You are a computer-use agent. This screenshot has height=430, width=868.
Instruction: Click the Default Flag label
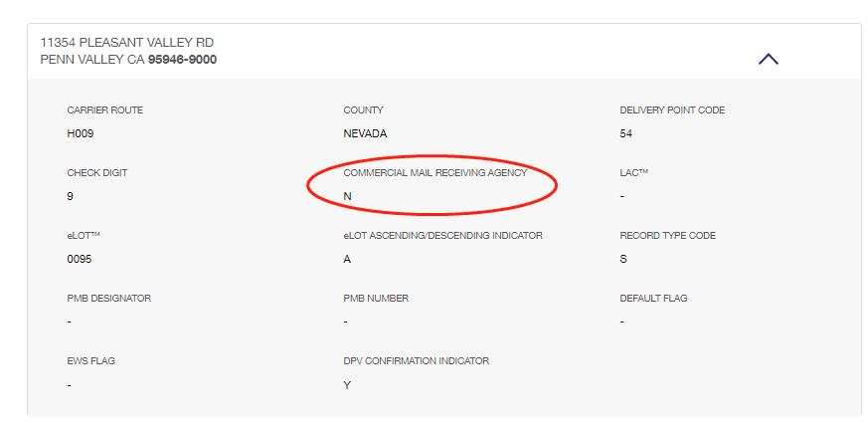[x=654, y=299]
